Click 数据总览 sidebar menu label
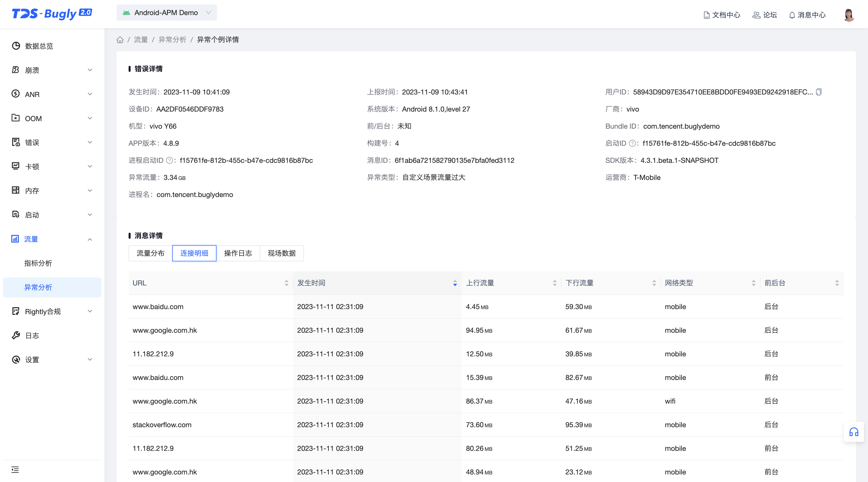The image size is (868, 482). coord(39,46)
